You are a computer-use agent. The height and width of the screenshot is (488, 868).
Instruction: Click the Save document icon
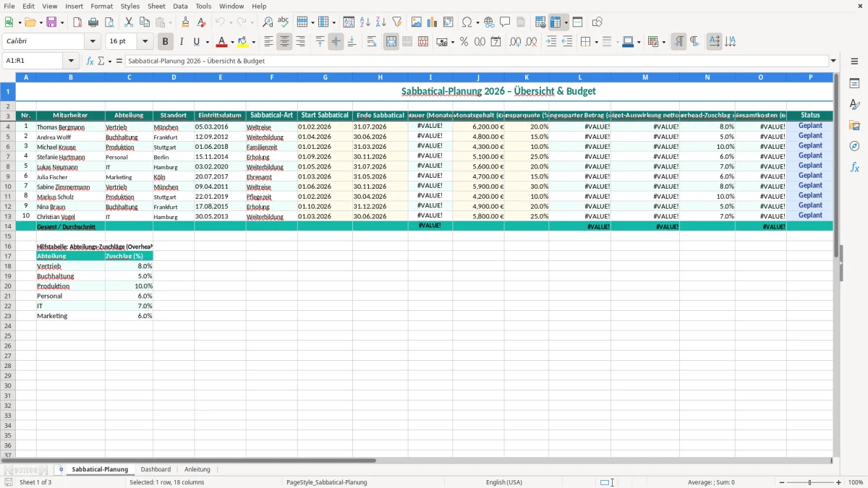51,22
